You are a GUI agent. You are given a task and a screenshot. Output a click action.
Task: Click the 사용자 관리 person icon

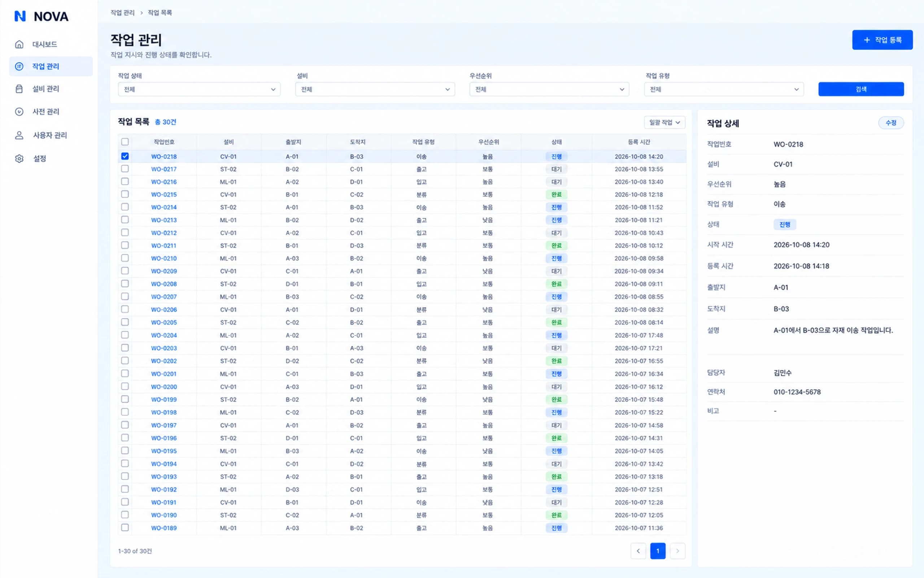19,135
